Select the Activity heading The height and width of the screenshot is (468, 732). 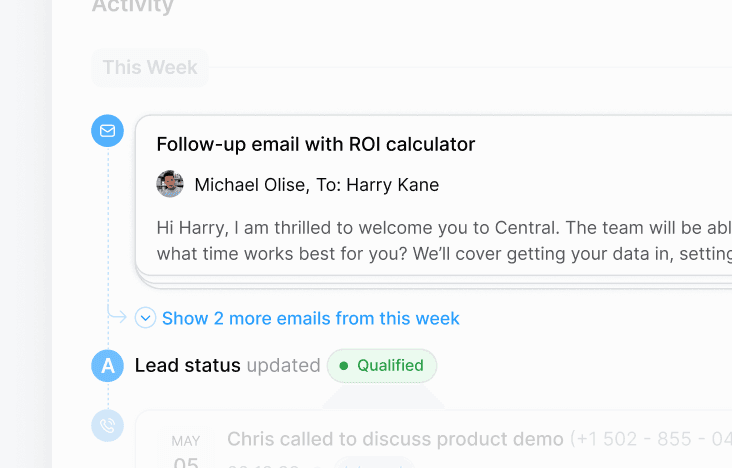click(132, 7)
